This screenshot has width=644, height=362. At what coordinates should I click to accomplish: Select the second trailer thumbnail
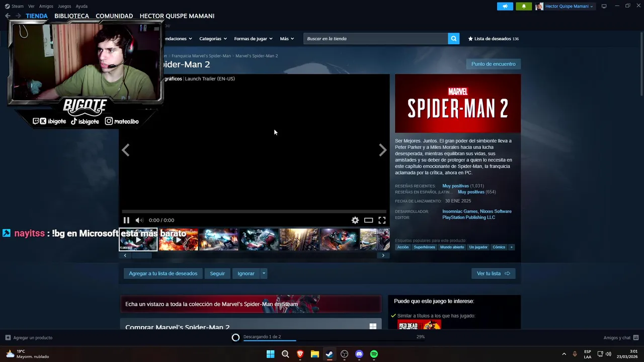[179, 239]
